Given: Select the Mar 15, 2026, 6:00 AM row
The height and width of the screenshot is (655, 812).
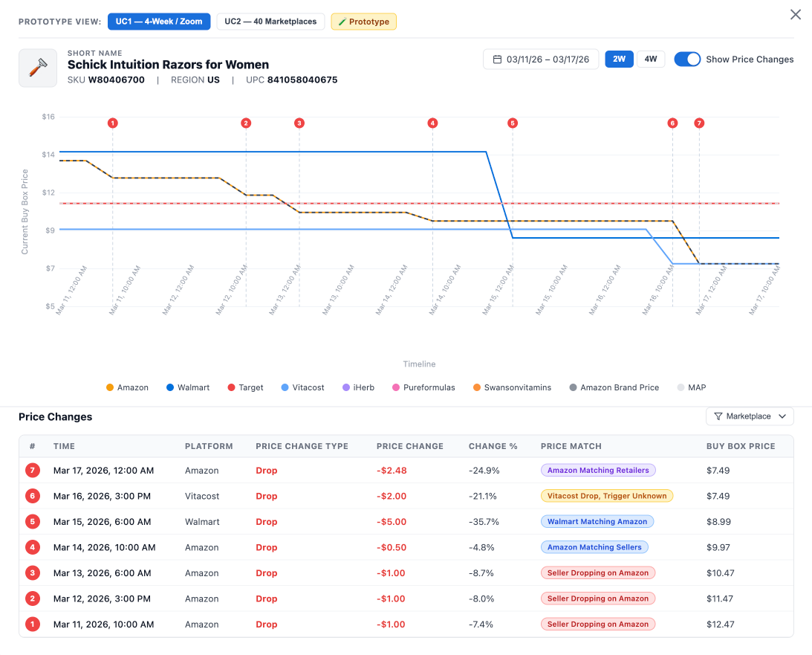Looking at the screenshot, I should (x=406, y=521).
